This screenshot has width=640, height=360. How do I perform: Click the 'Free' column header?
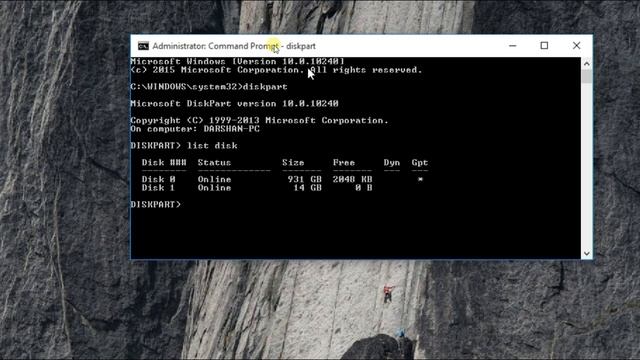[x=344, y=162]
